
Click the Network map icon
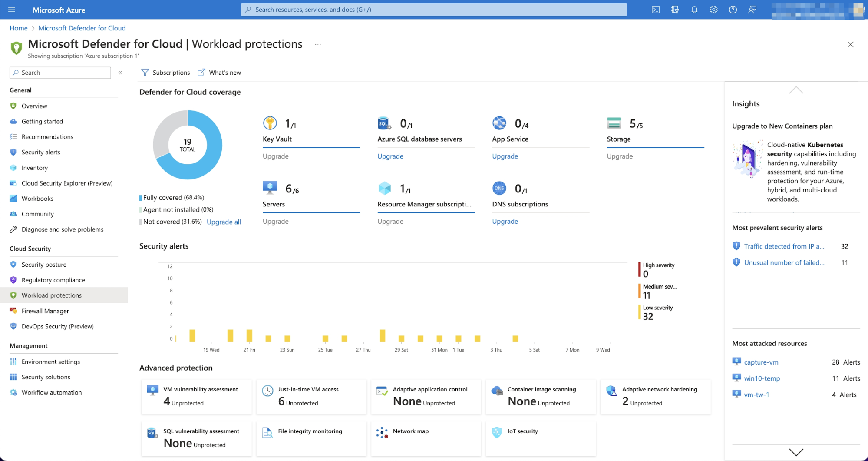click(382, 433)
